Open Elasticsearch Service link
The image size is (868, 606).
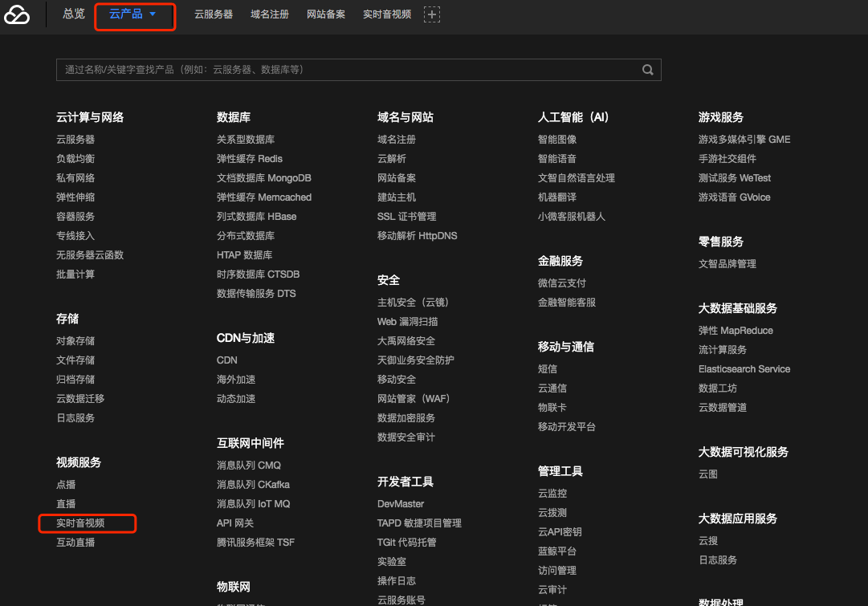click(x=744, y=369)
